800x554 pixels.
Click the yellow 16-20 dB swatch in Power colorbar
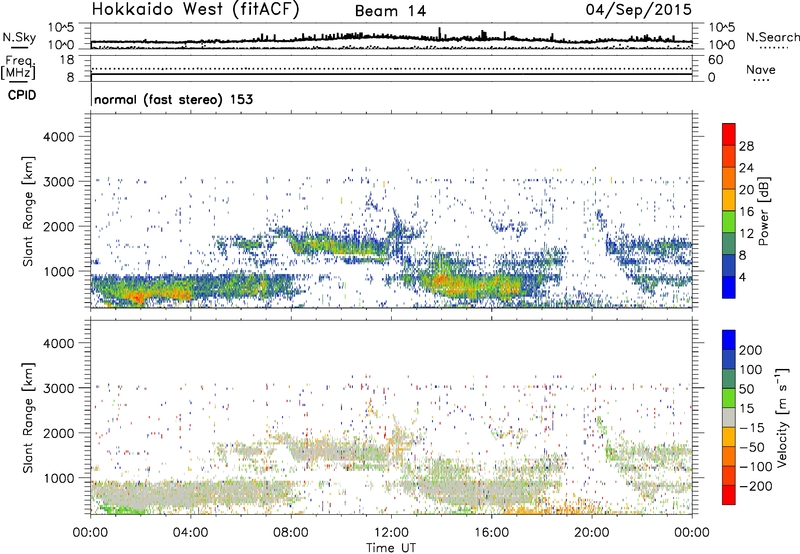729,199
